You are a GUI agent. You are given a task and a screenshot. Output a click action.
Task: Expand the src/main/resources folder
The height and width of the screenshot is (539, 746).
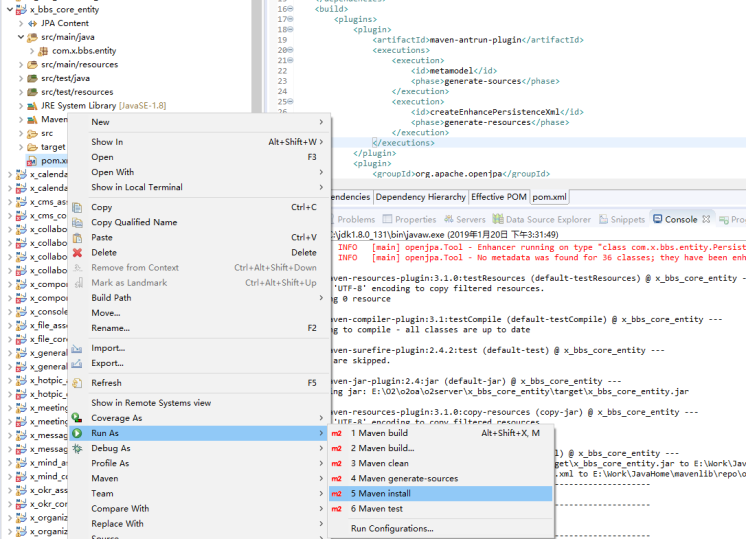tap(21, 64)
